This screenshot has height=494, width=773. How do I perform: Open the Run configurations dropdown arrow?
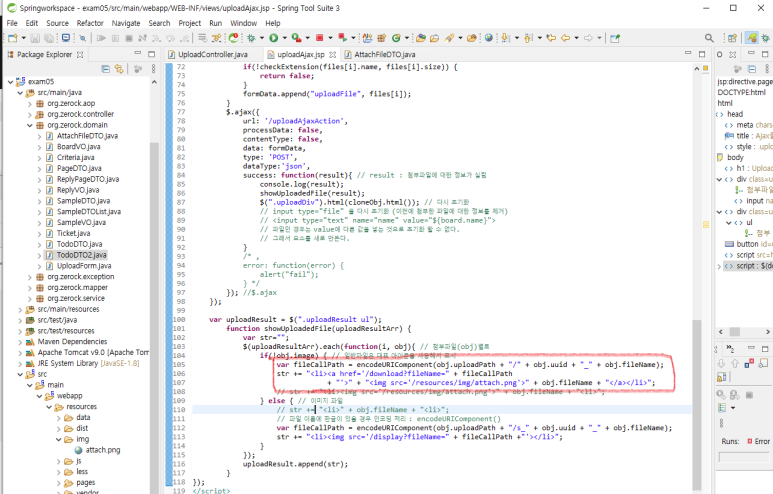(x=284, y=38)
